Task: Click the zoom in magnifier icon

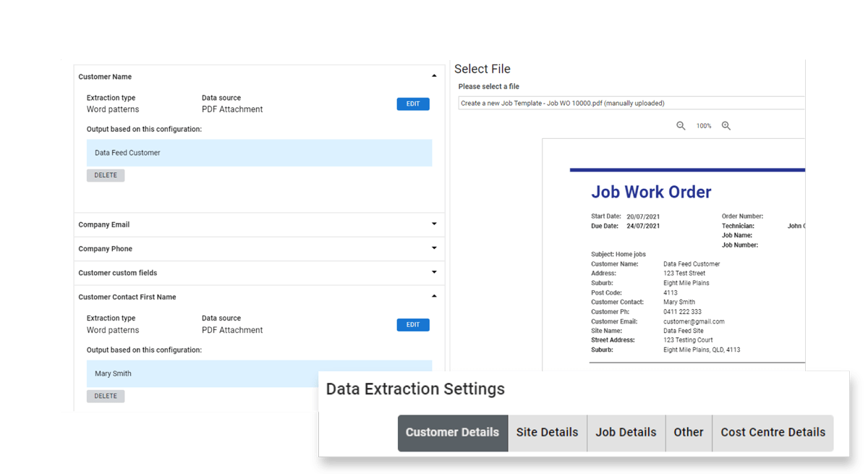Action: (x=726, y=126)
